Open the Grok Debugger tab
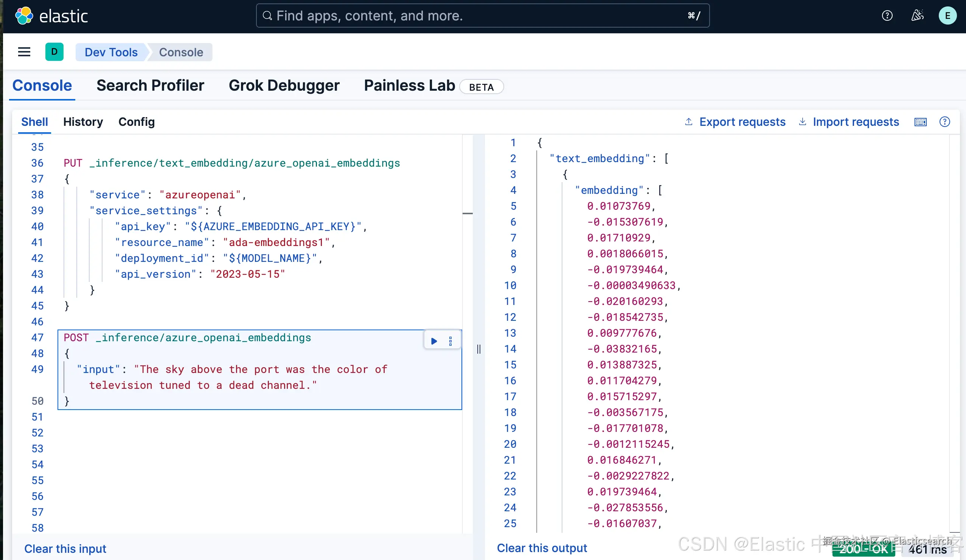Screen dimensions: 966x560 [284, 85]
